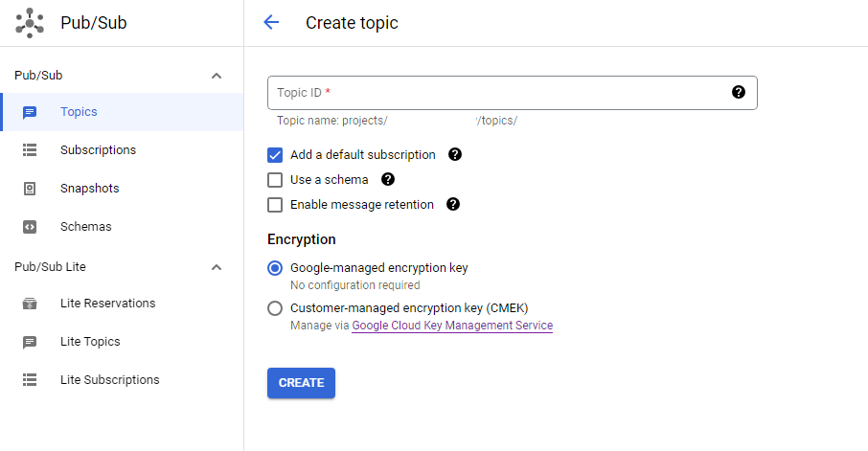This screenshot has height=451, width=868.
Task: Uncheck Add a default subscription
Action: tap(275, 155)
